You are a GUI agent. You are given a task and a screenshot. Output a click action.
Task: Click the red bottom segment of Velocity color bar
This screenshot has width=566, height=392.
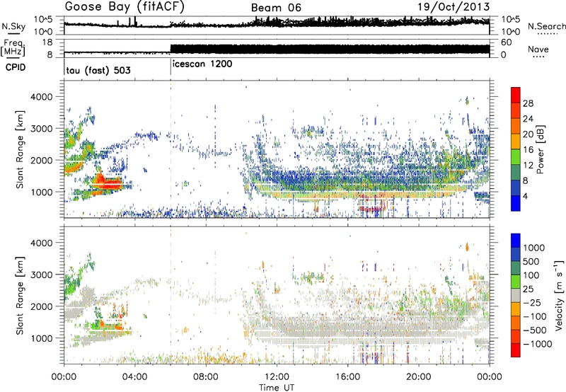click(x=516, y=350)
